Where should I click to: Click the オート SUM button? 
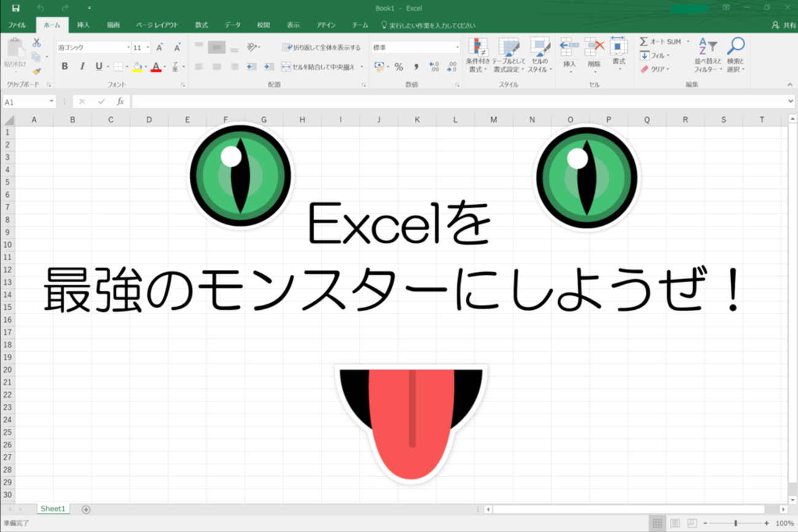click(x=661, y=42)
